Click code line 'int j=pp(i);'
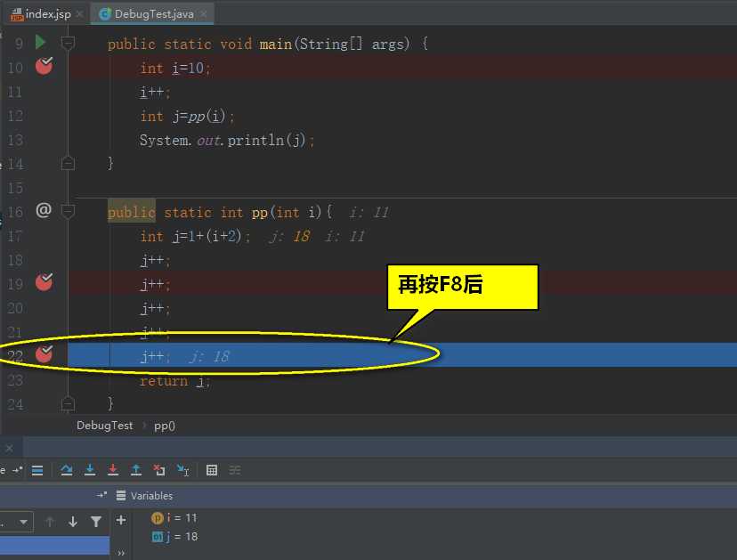 (187, 116)
